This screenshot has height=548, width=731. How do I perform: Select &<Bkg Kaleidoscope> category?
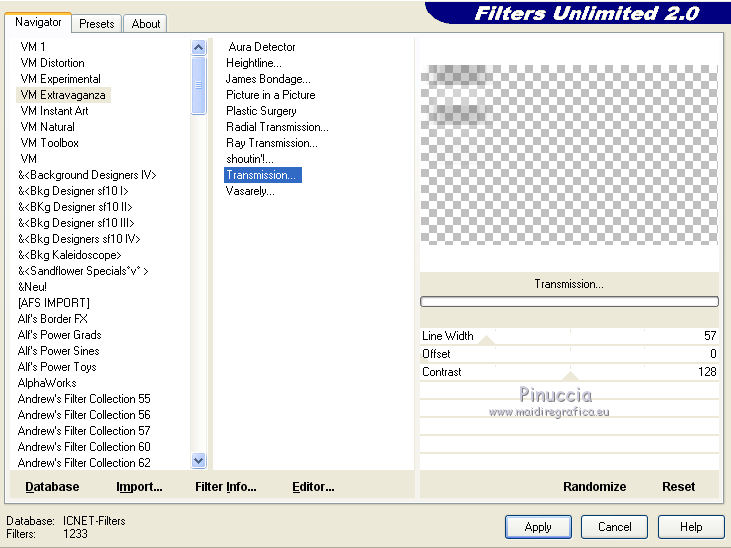click(70, 255)
